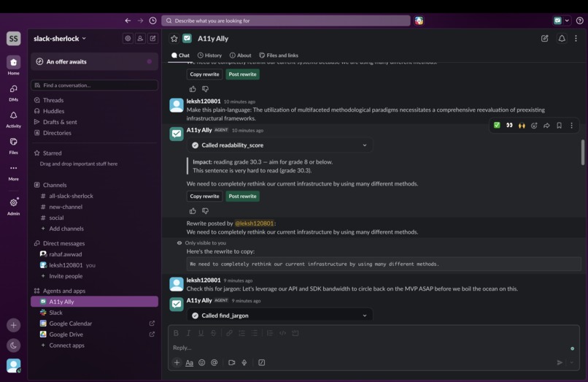Switch to the History tab
This screenshot has height=382, width=588.
coord(209,56)
